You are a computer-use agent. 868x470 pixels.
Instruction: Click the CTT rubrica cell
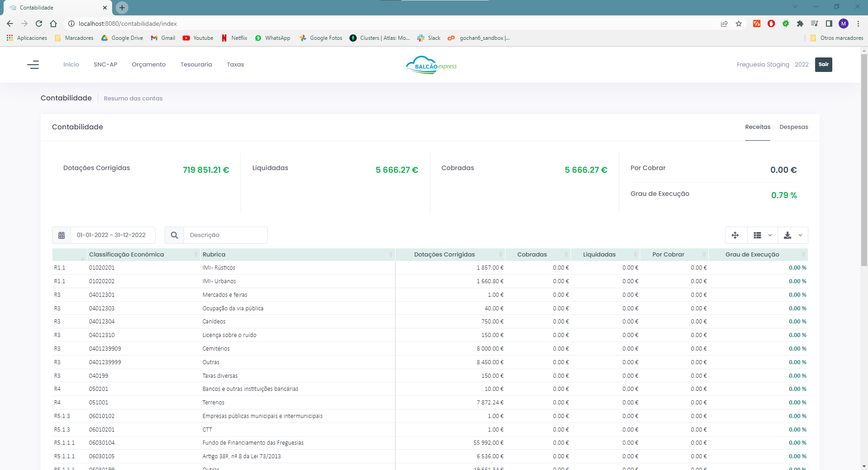point(207,430)
